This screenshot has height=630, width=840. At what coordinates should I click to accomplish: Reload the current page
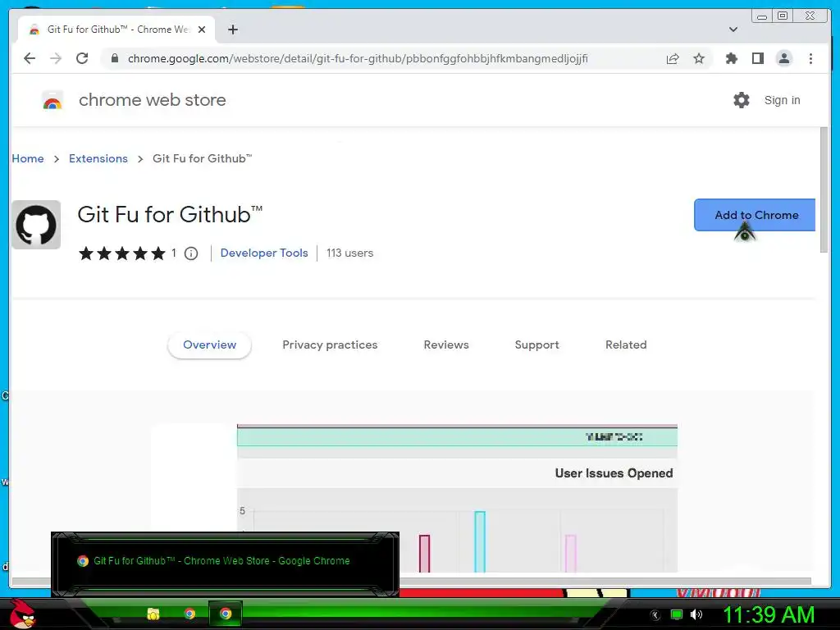(82, 58)
